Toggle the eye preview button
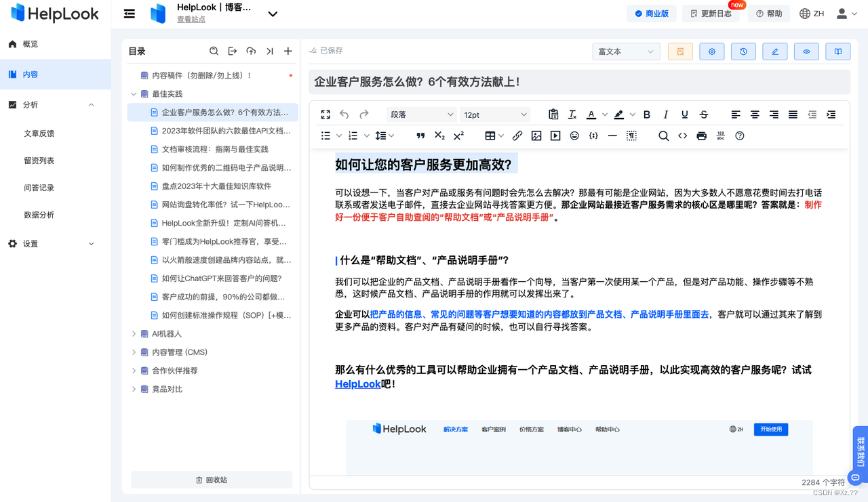Screen dimensions: 868x502 (806, 51)
